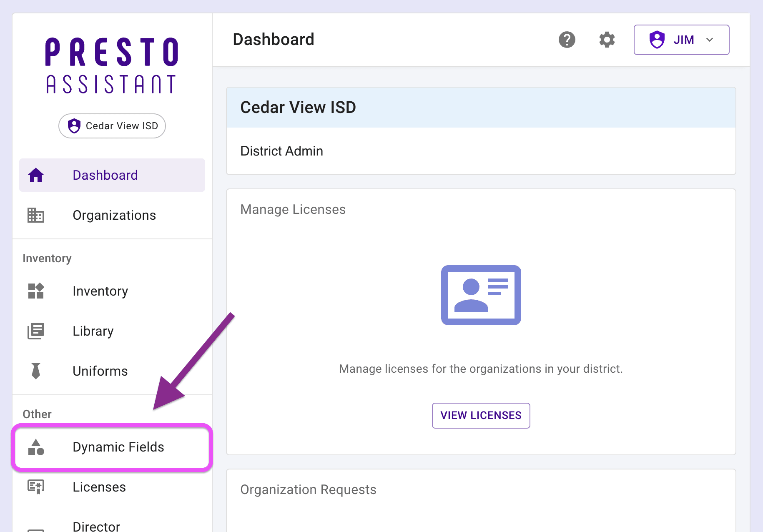The width and height of the screenshot is (763, 532).
Task: Open Organizations in the sidebar
Action: click(x=112, y=215)
